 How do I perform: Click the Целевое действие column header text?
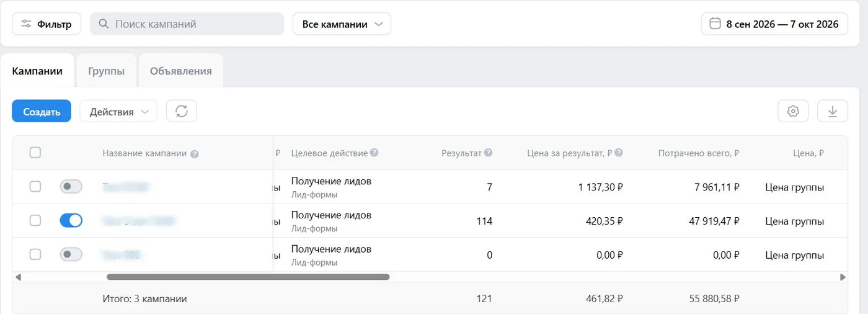[x=329, y=153]
